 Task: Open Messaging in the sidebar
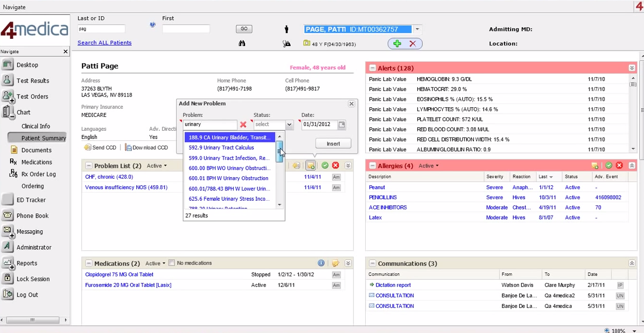pos(30,231)
